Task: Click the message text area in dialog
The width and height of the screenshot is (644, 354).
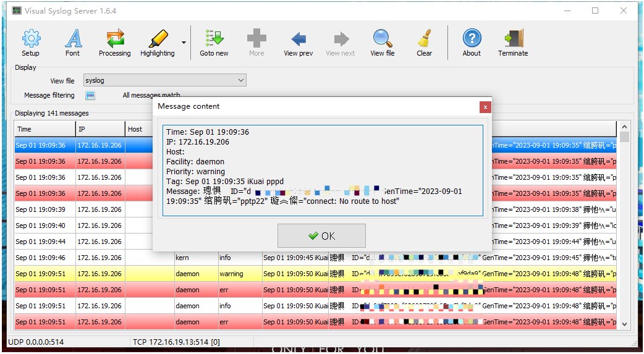Action: (323, 171)
